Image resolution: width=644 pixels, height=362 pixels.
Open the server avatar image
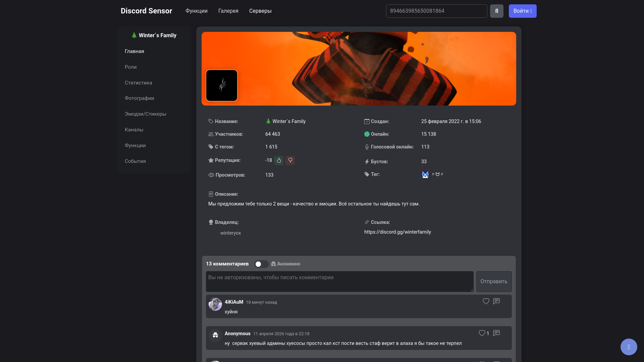(222, 85)
